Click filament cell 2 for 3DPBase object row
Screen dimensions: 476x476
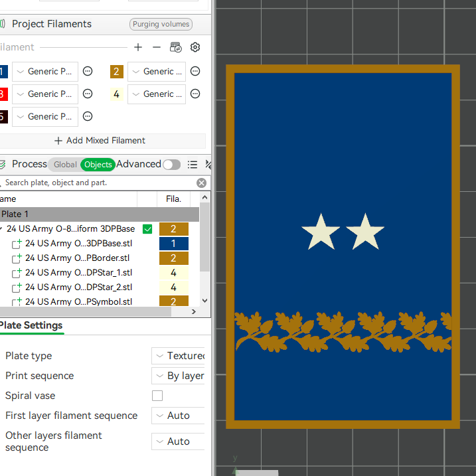[174, 229]
